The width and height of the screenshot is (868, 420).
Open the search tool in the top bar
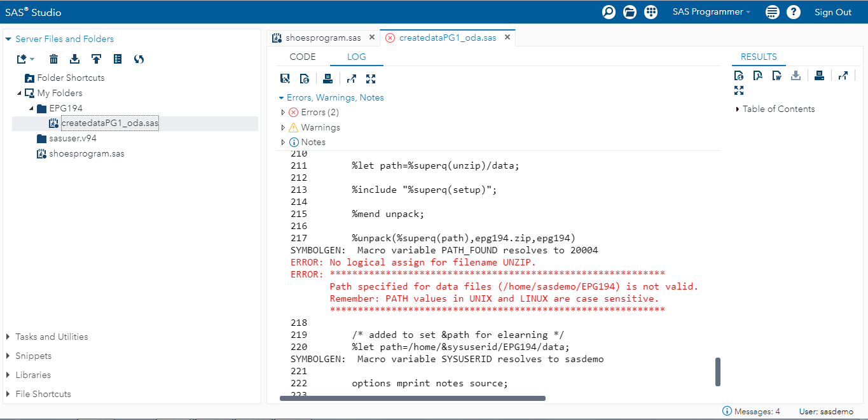608,11
